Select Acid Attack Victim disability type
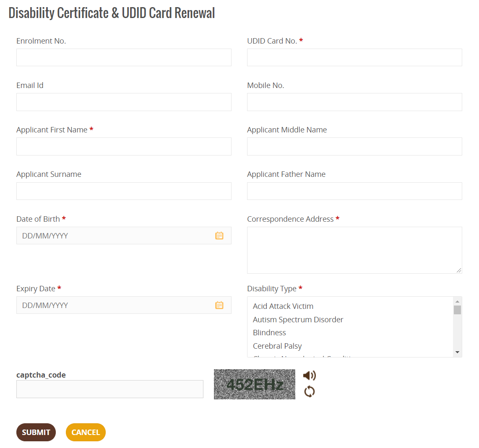The width and height of the screenshot is (479, 448). 283,306
